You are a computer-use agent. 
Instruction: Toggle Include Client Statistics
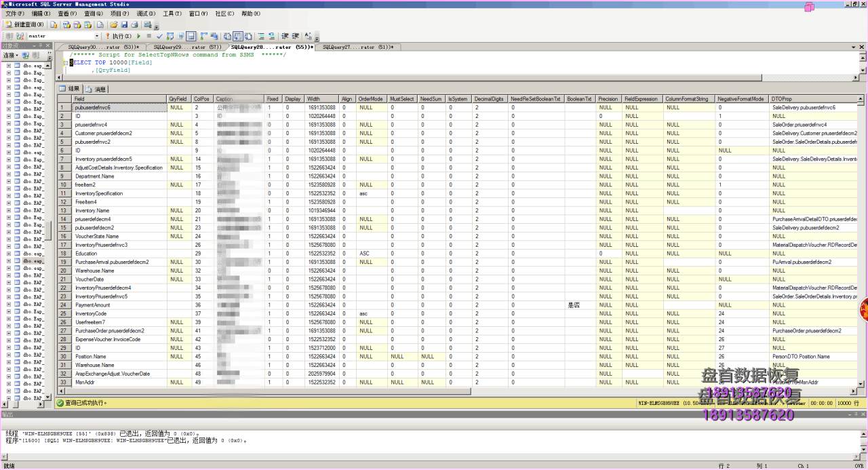click(x=214, y=36)
